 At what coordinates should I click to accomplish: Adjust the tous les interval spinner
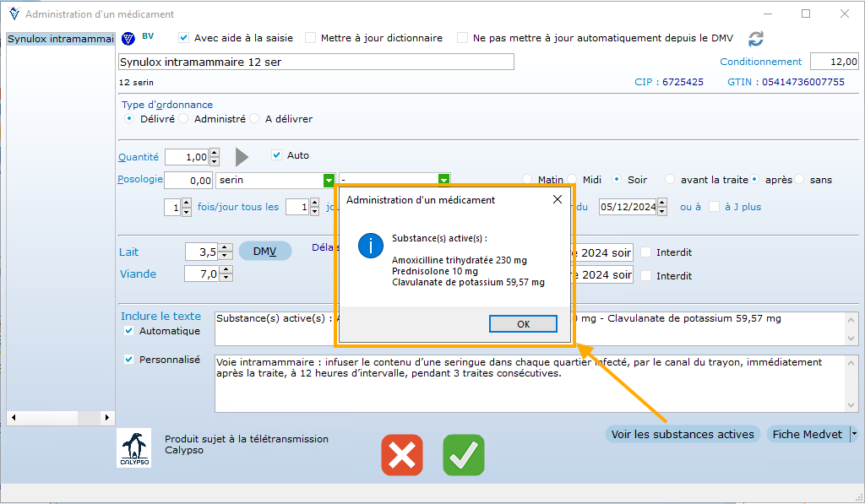[314, 208]
